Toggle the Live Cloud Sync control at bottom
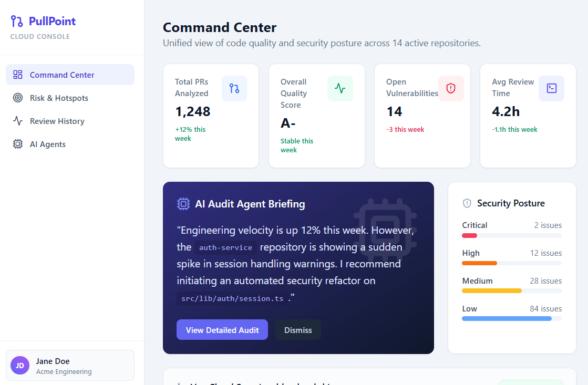 (531, 382)
